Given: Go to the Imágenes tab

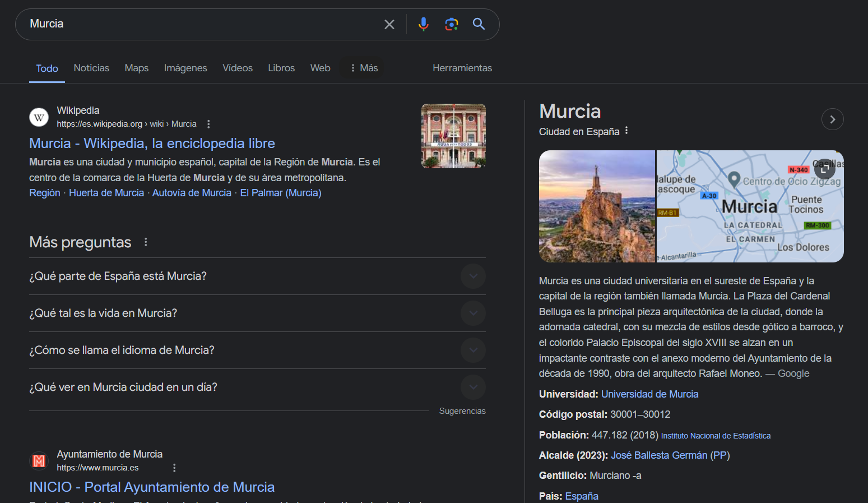Looking at the screenshot, I should pos(185,68).
